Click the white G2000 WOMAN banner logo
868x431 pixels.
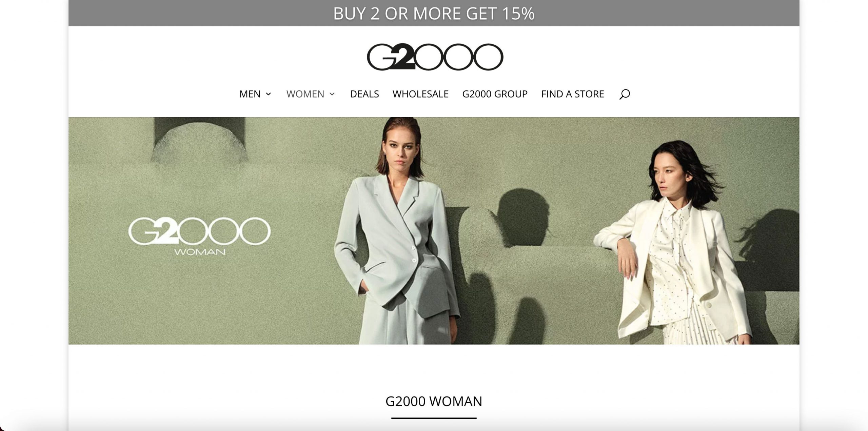click(x=199, y=236)
